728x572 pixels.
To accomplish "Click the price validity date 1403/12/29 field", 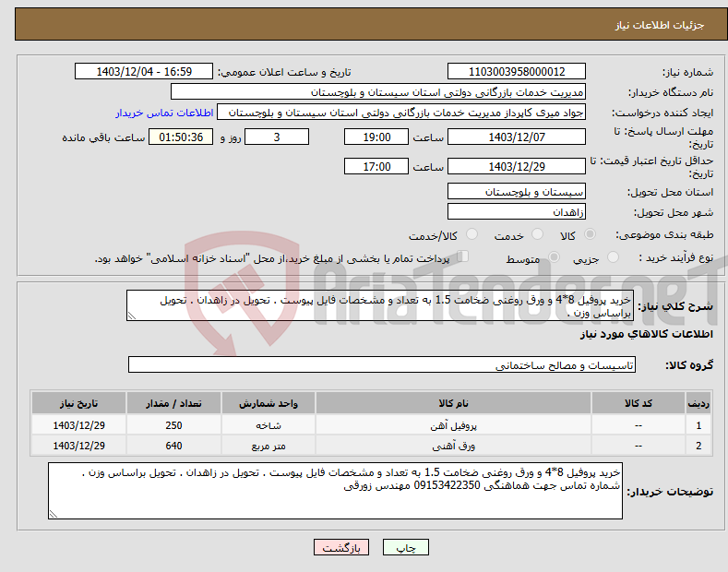I will pyautogui.click(x=517, y=166).
